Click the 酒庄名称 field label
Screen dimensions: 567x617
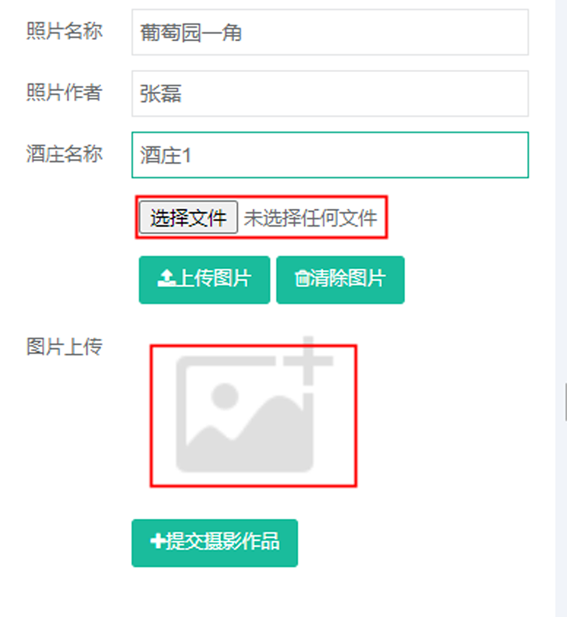click(x=65, y=153)
